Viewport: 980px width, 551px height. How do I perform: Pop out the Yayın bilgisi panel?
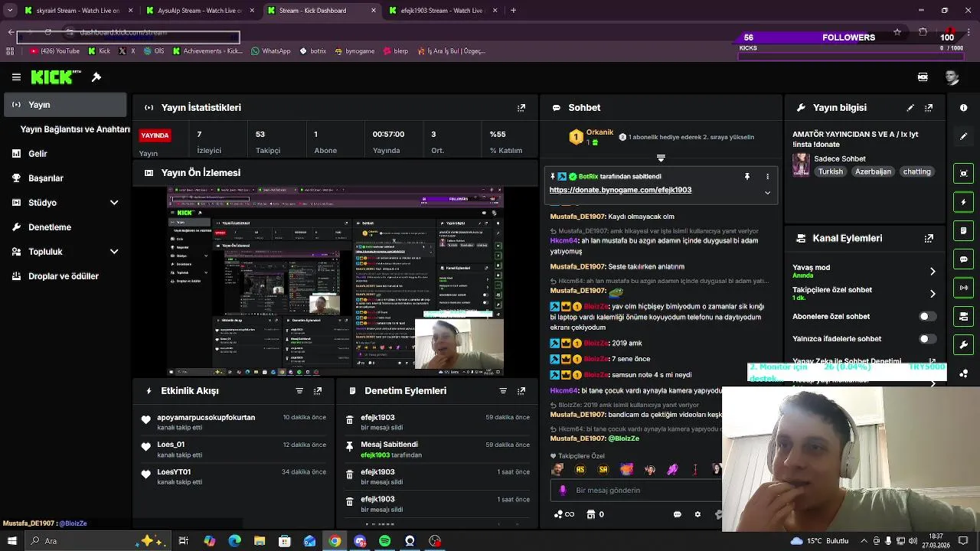pos(929,108)
